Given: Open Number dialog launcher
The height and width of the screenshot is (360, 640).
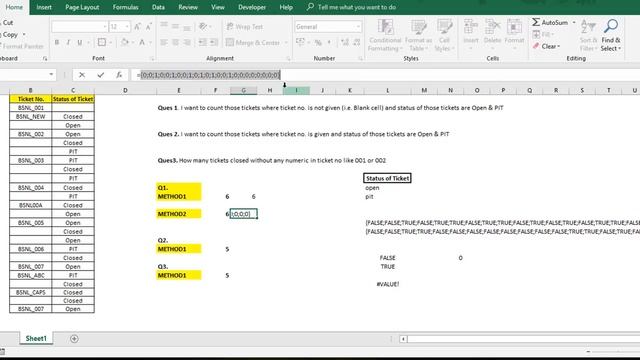Looking at the screenshot, I should point(360,59).
